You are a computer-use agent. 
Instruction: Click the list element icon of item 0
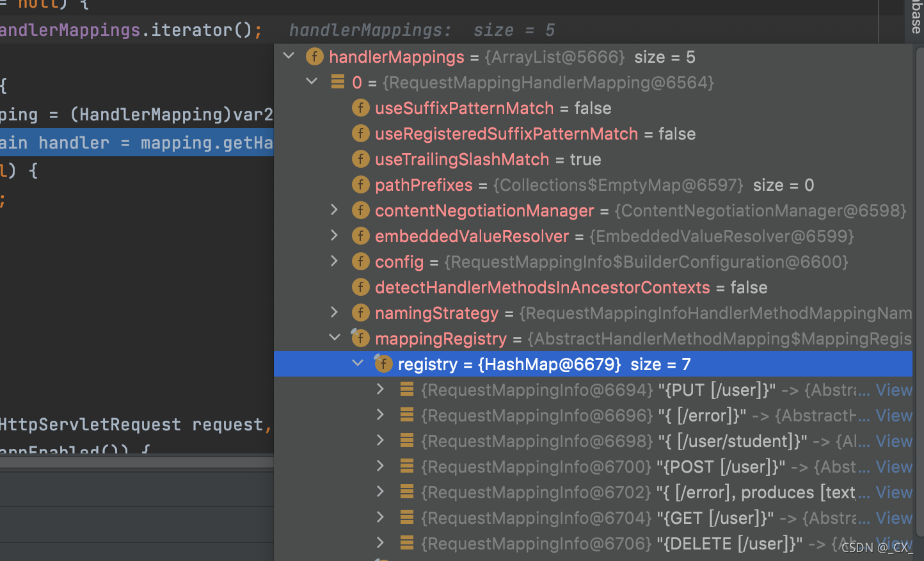click(x=338, y=82)
